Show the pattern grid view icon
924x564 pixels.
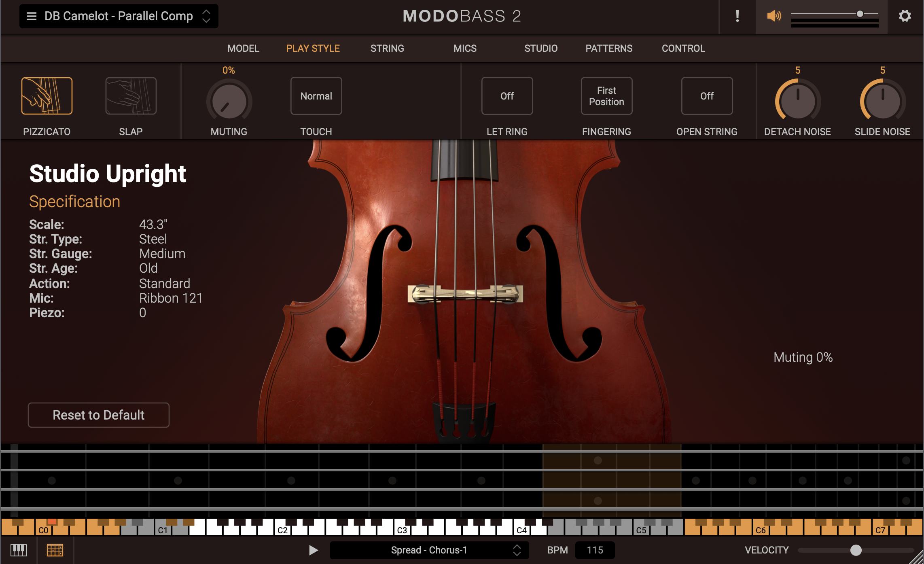[55, 550]
